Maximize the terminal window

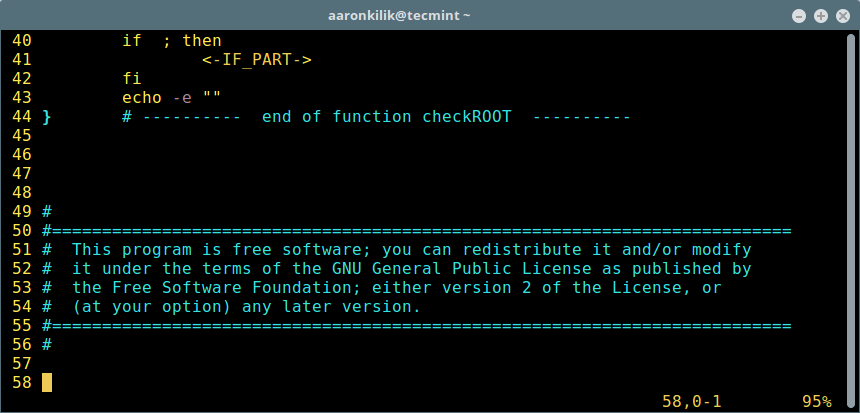tap(821, 15)
